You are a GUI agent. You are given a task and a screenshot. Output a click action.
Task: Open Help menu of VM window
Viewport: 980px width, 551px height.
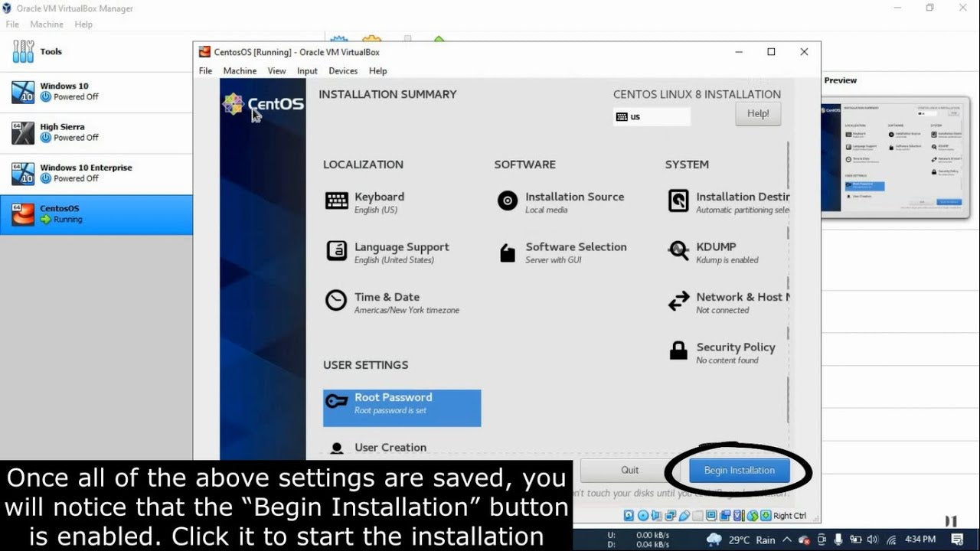377,70
